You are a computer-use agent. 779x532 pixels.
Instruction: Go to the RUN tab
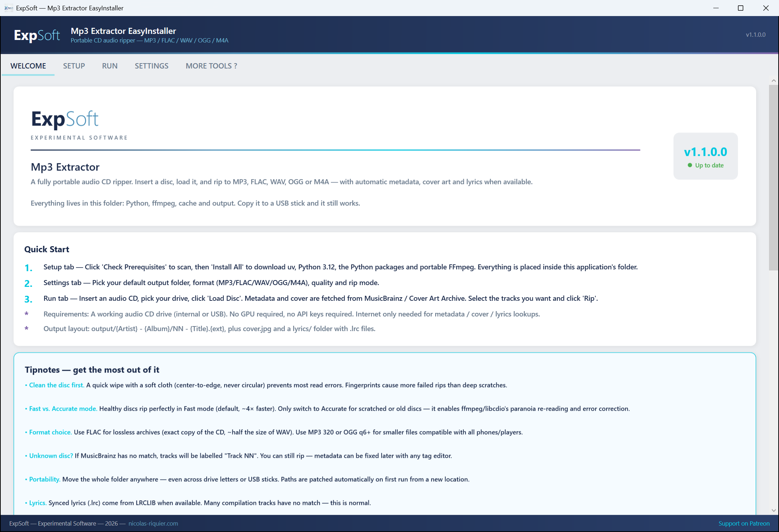(x=110, y=66)
